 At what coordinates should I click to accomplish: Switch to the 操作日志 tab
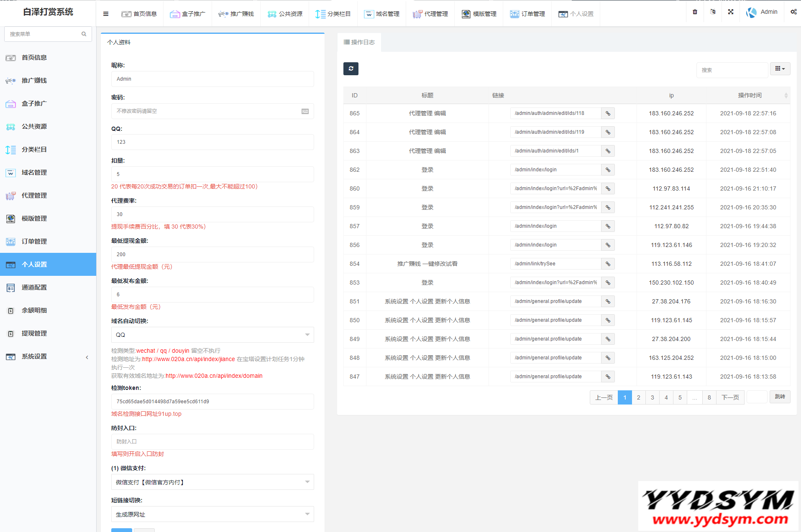[x=359, y=42]
